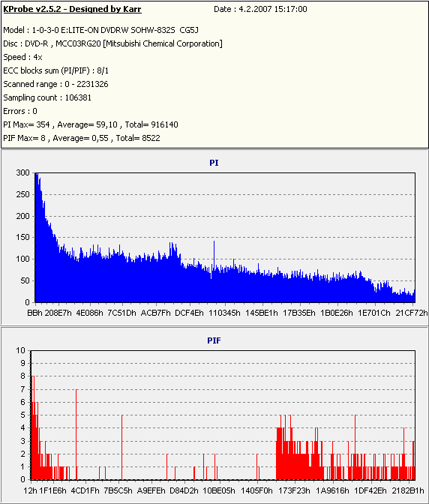Screen dimensions: 429x504
Task: Click the 300 label on PI y-axis
Action: click(22, 173)
